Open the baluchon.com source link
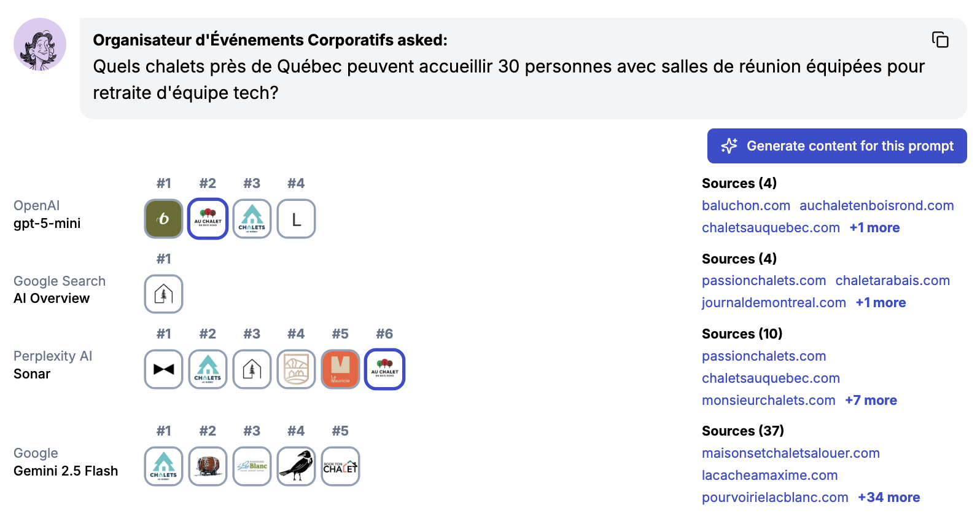The image size is (980, 521). (745, 206)
